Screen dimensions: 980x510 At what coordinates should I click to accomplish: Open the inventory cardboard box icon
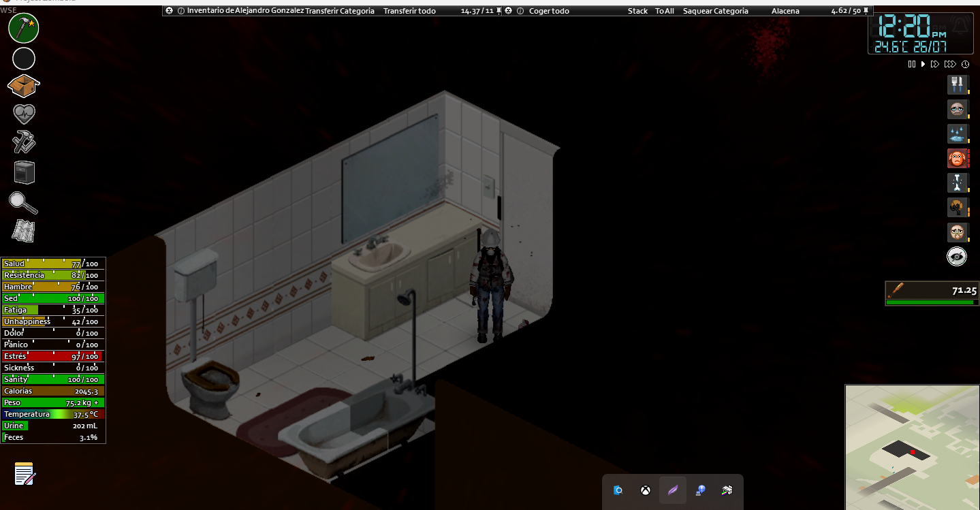coord(24,86)
